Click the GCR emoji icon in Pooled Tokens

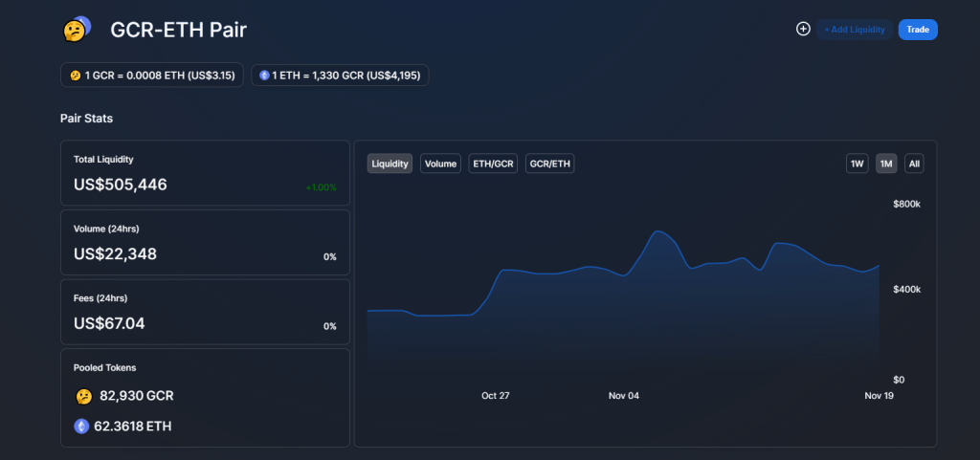point(84,396)
